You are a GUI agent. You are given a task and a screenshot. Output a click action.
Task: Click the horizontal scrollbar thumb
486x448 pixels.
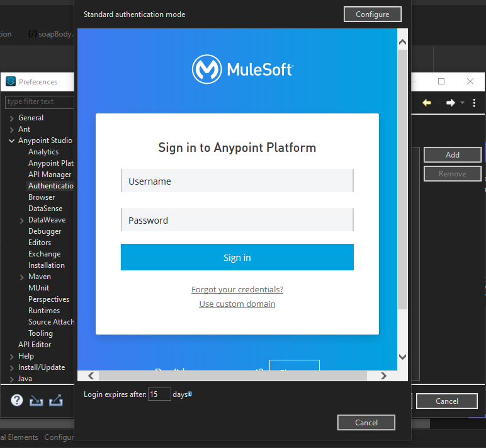(x=233, y=376)
